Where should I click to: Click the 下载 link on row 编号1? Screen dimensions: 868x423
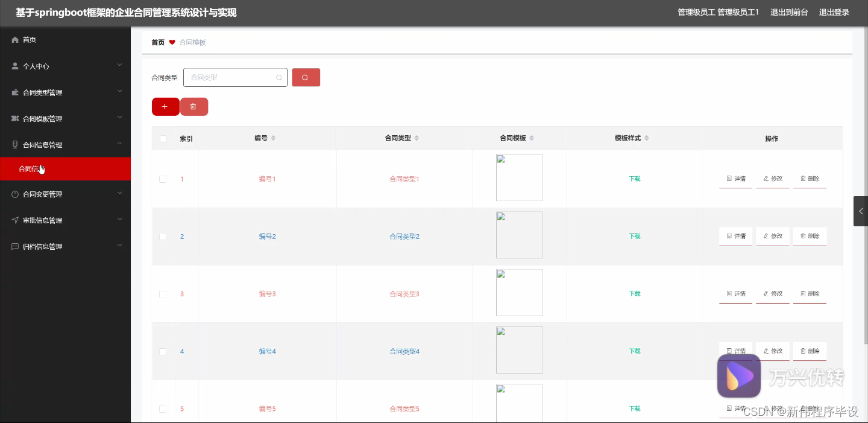pyautogui.click(x=634, y=179)
